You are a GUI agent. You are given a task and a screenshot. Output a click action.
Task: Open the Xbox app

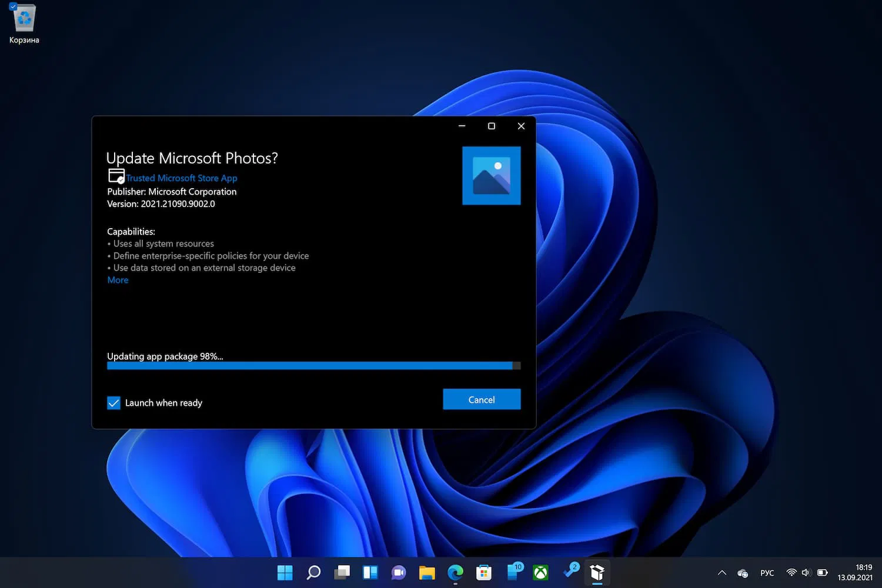pyautogui.click(x=540, y=572)
